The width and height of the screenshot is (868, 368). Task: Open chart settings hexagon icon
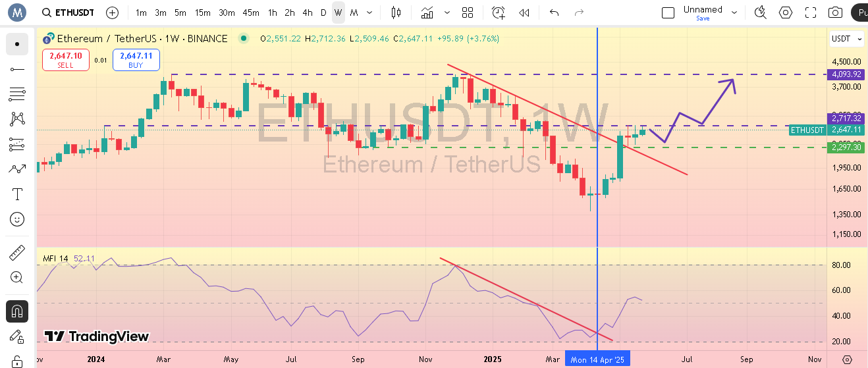click(x=786, y=13)
